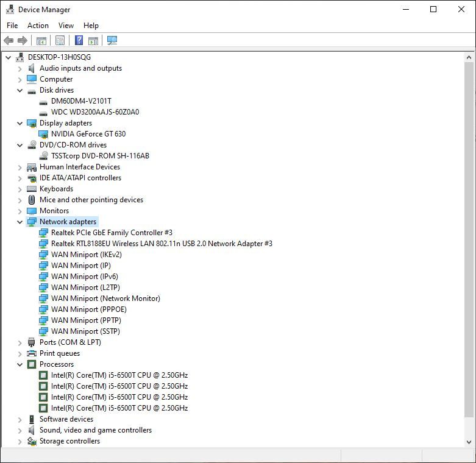
Task: Click the Monitors category icon
Action: 32,211
